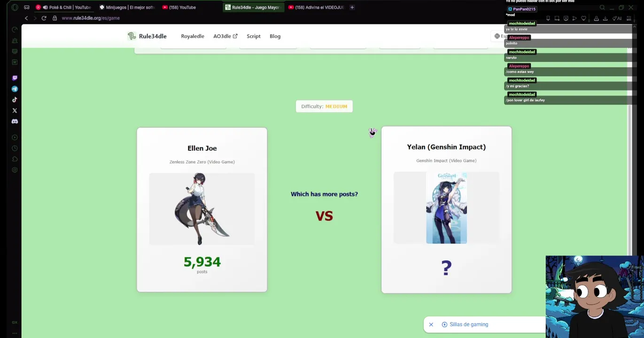Click the Rule34dle logo
Image resolution: width=644 pixels, height=338 pixels.
(x=147, y=36)
